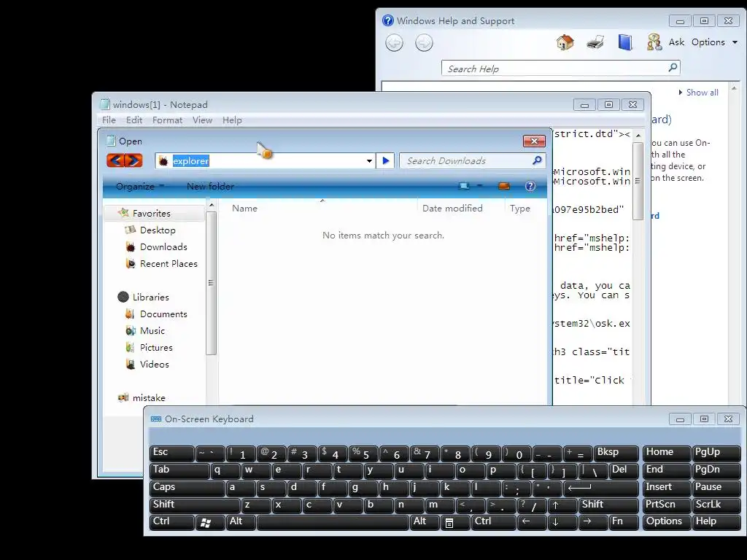Toggle left Shift key on On-Screen Keyboard

tap(195, 505)
